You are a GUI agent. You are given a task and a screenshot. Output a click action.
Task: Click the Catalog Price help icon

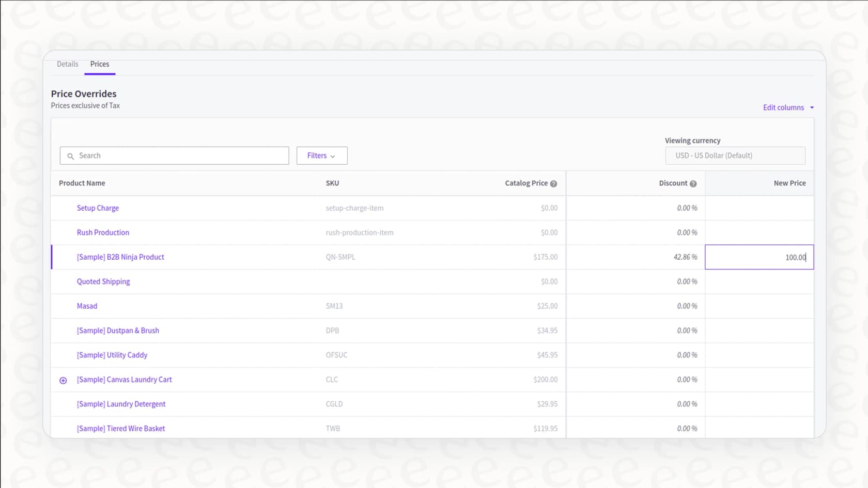553,184
